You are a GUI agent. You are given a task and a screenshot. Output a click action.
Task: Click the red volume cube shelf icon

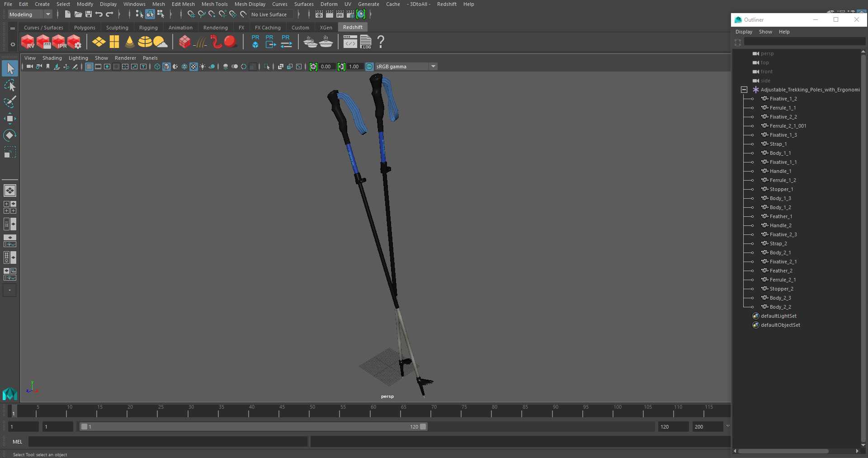point(184,42)
